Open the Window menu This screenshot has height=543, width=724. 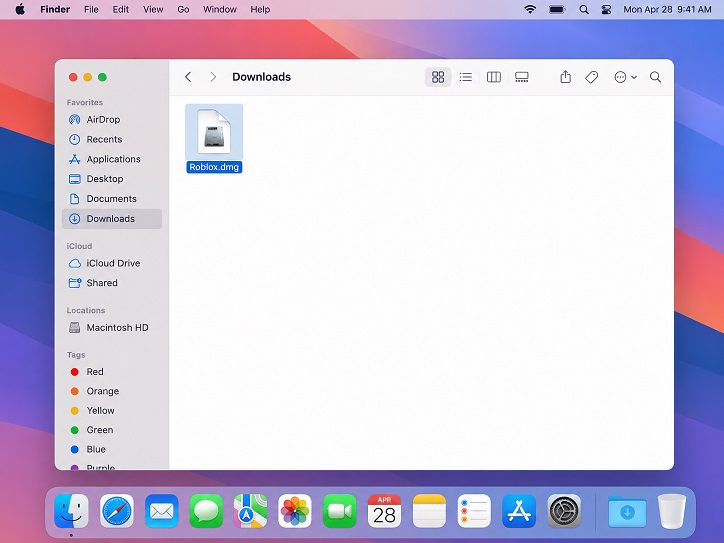point(220,9)
